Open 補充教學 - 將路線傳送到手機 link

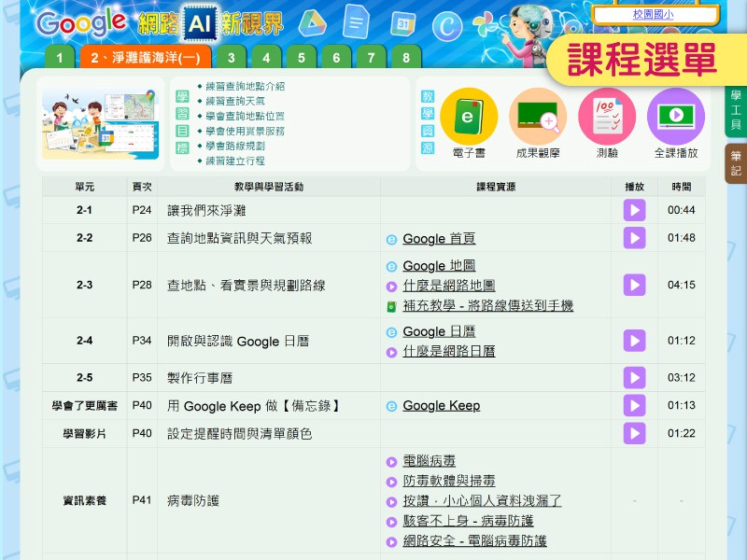coord(487,306)
